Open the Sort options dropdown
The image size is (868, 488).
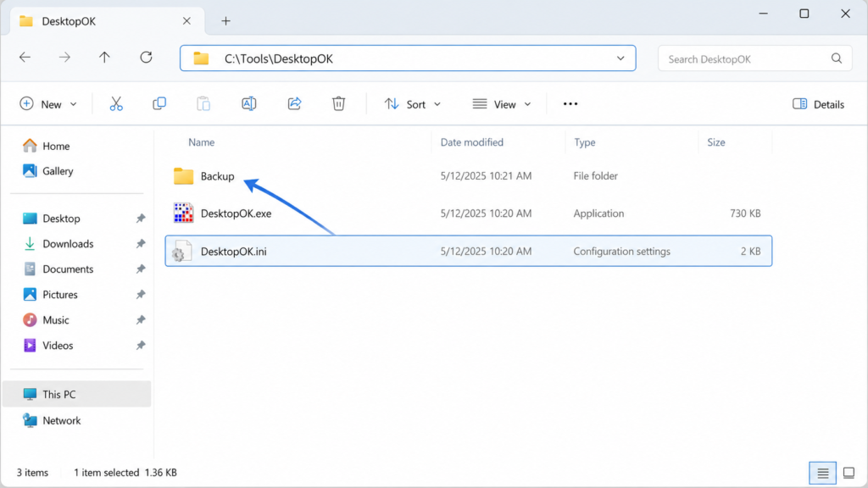coord(413,104)
